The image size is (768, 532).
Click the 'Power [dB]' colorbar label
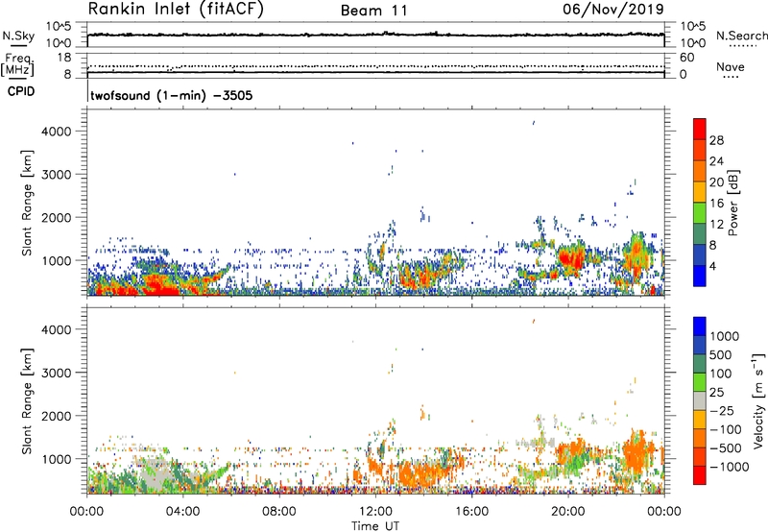(732, 203)
